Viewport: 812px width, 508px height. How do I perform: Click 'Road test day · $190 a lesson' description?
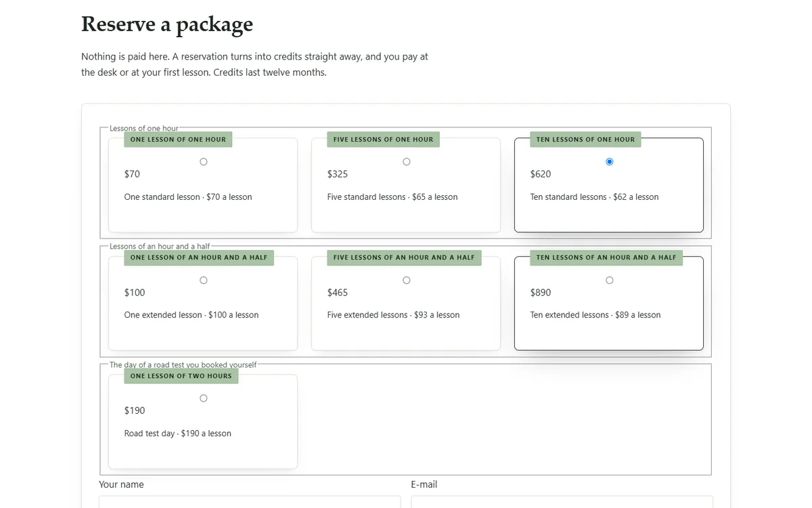pos(178,433)
